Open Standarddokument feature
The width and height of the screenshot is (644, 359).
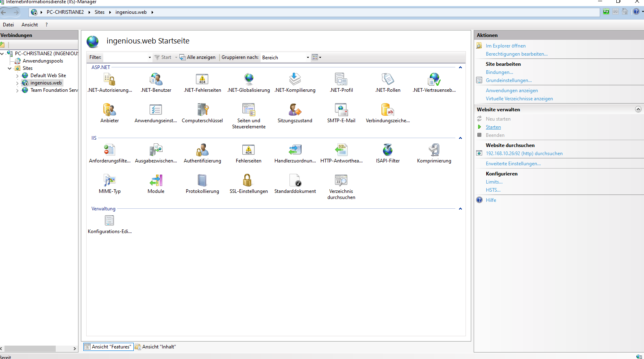(295, 184)
